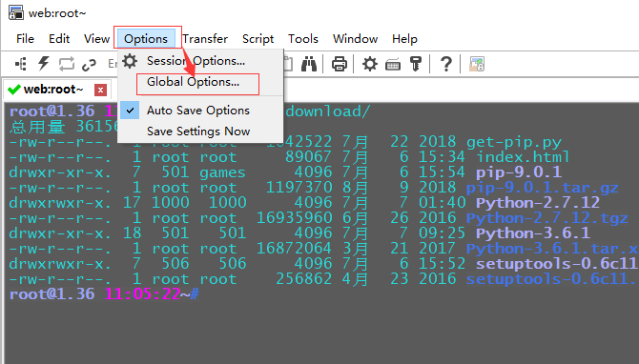Click the file size 16872064
Screen dimensions: 639x364
[295, 249]
